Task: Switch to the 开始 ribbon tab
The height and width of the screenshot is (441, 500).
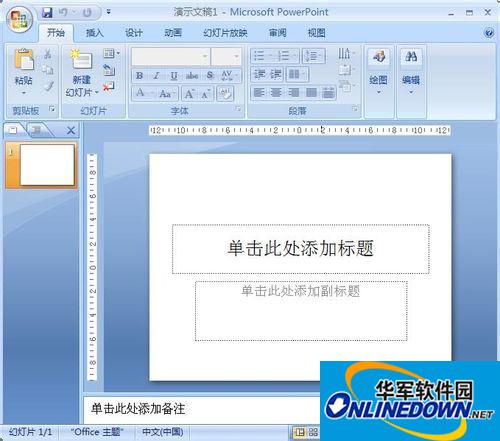Action: click(56, 33)
